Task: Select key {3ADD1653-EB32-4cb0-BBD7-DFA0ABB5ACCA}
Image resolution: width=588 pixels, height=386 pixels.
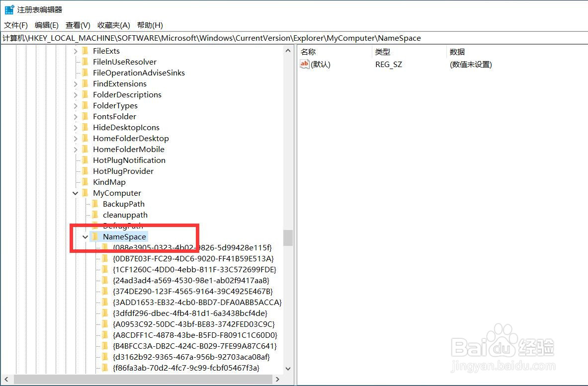Action: click(197, 303)
